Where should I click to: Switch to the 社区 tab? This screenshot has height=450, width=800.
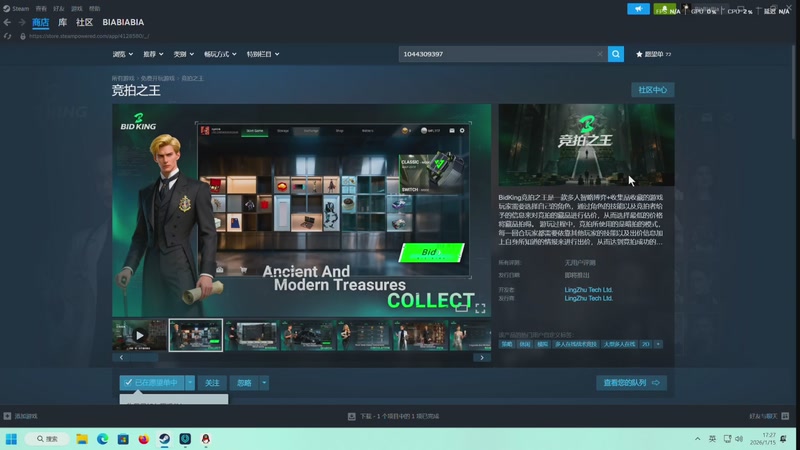(84, 22)
